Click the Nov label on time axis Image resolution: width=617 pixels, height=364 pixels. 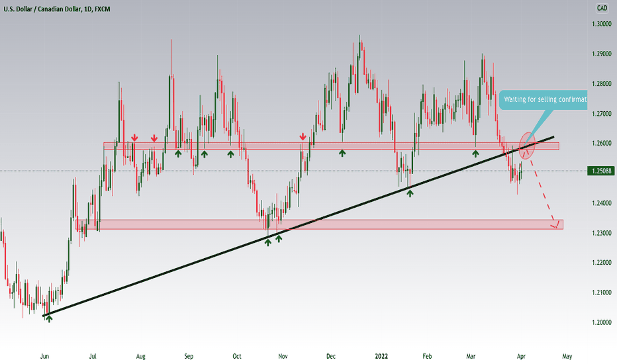[283, 356]
